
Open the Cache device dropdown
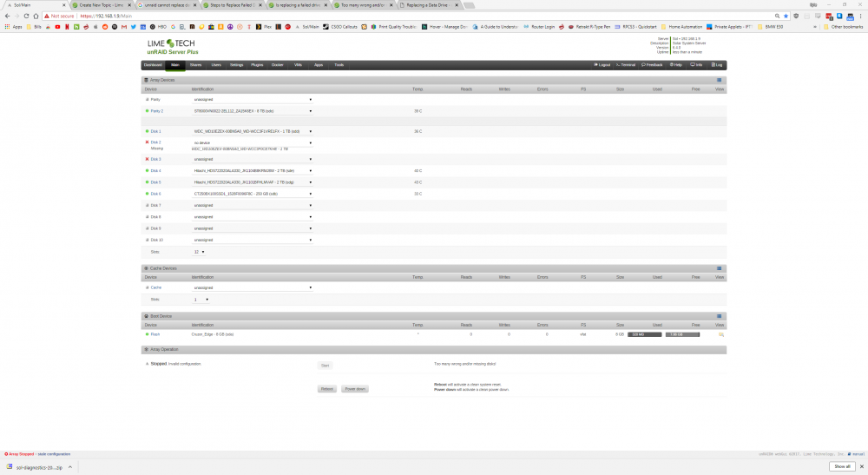(x=253, y=288)
